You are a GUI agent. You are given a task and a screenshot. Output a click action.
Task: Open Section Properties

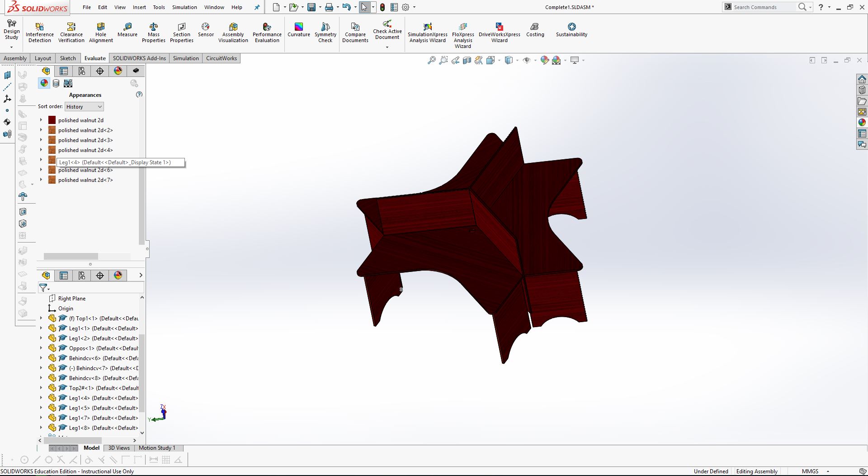[x=182, y=32]
